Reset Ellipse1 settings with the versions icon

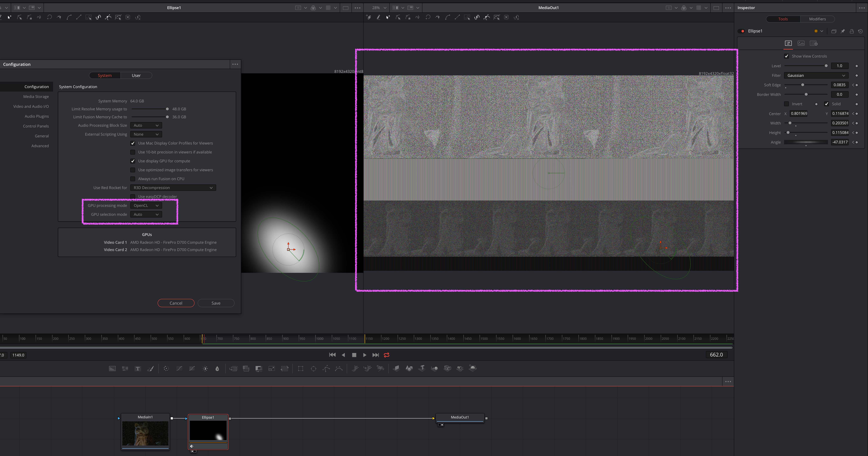[x=860, y=31]
